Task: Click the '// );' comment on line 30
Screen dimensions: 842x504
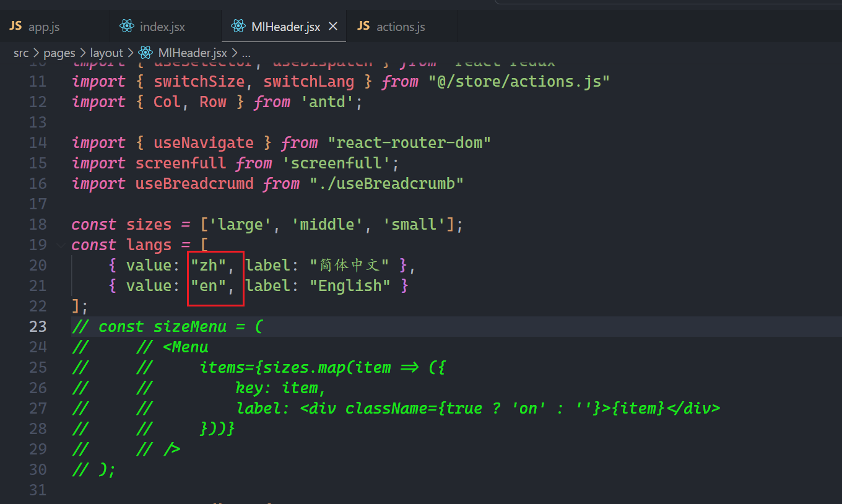Action: coord(94,469)
